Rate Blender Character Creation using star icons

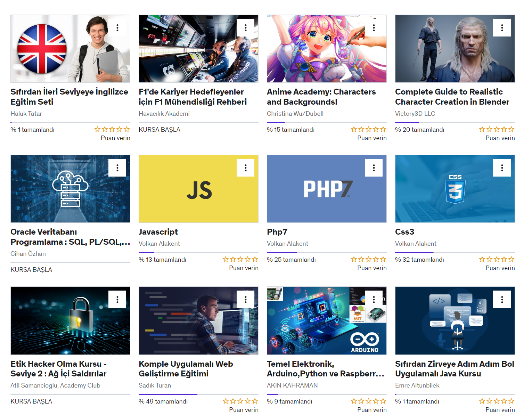497,129
